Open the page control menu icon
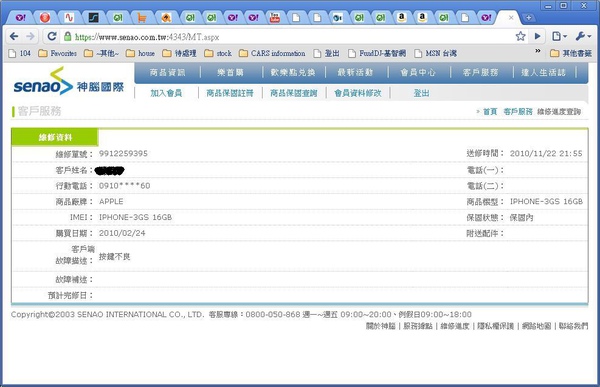600x387 pixels. click(559, 36)
